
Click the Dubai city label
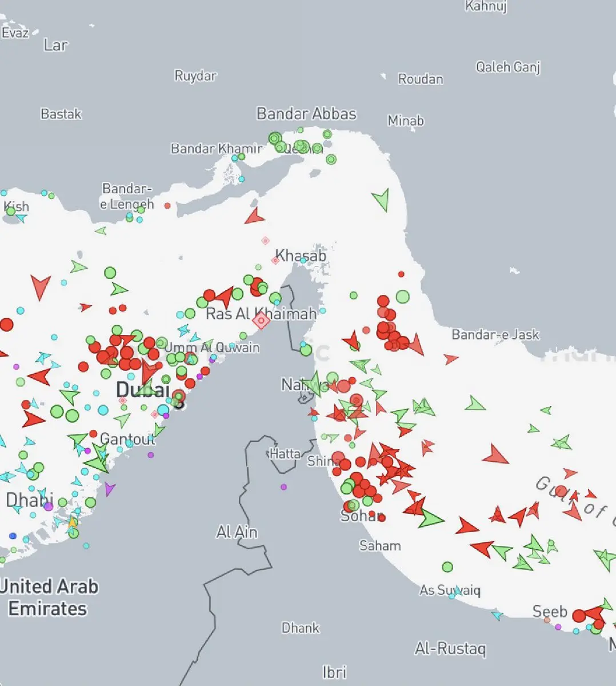pyautogui.click(x=143, y=390)
